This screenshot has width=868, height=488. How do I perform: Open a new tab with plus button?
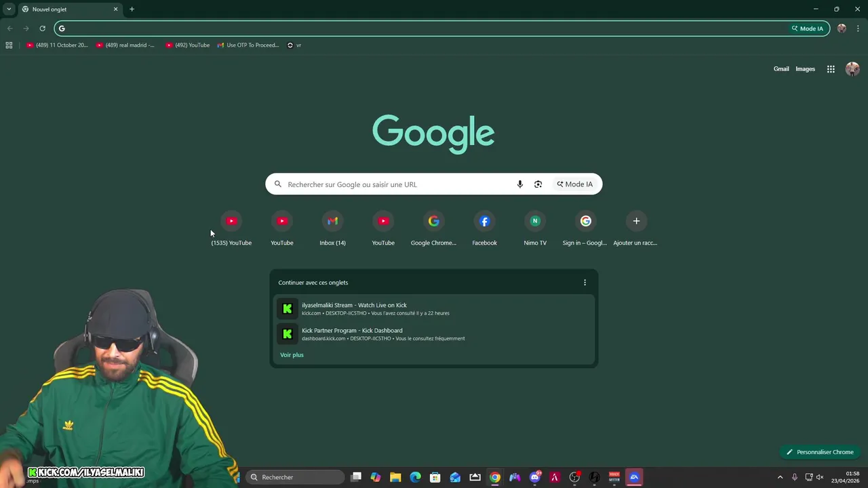[x=132, y=9]
